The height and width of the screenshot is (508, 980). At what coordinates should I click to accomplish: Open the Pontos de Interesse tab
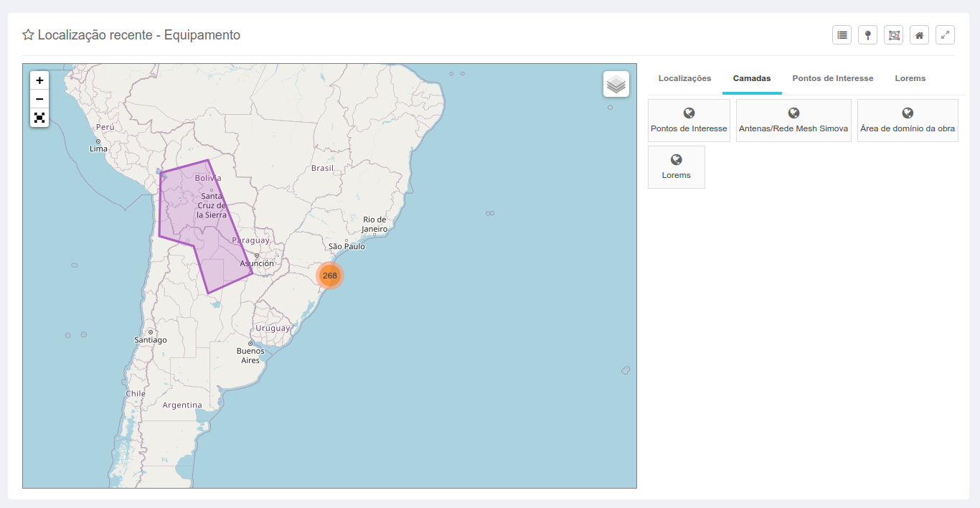[x=833, y=78]
